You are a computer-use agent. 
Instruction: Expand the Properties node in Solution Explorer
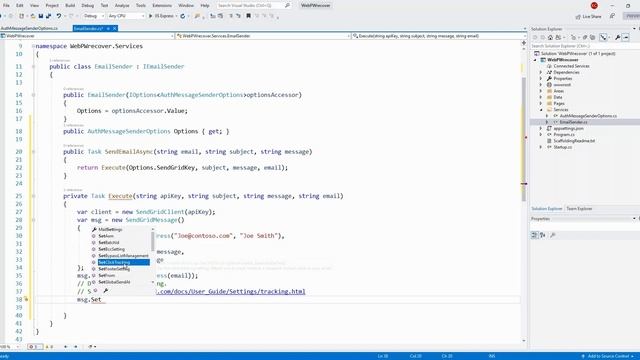coord(541,78)
